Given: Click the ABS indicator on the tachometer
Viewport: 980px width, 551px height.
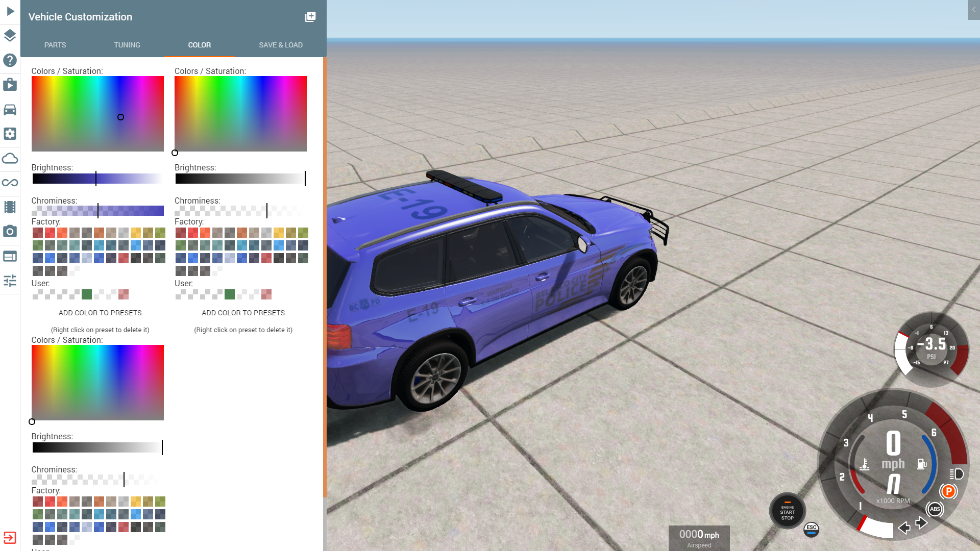Looking at the screenshot, I should pos(935,509).
